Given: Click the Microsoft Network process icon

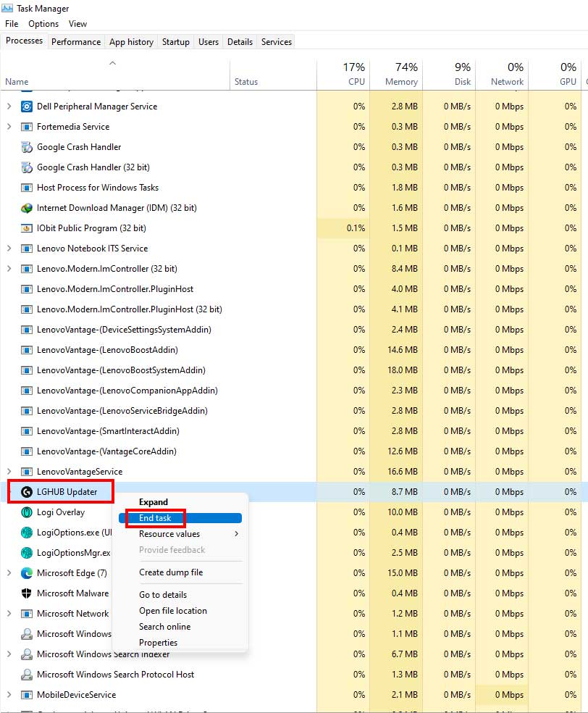Looking at the screenshot, I should (27, 614).
